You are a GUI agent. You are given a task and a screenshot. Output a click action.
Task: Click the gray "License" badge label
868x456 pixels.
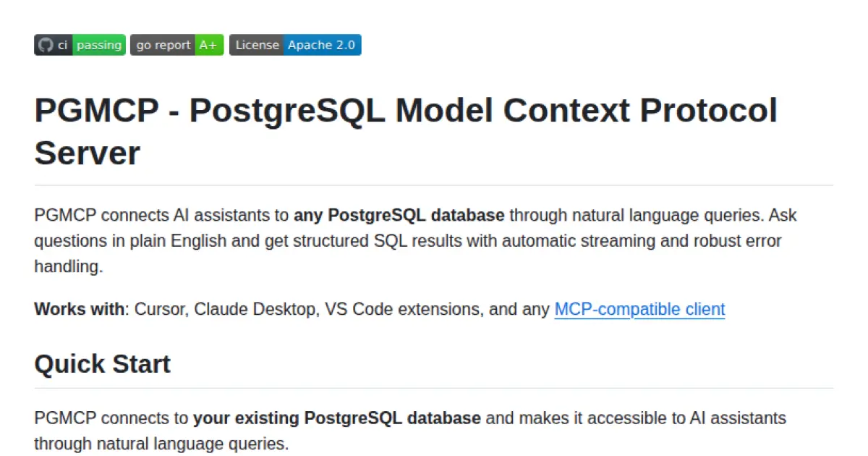(257, 45)
